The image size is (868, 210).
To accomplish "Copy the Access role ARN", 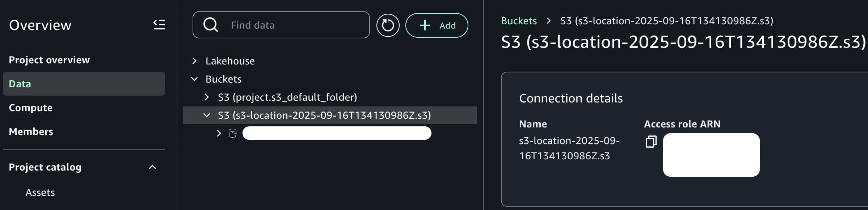I will click(651, 142).
